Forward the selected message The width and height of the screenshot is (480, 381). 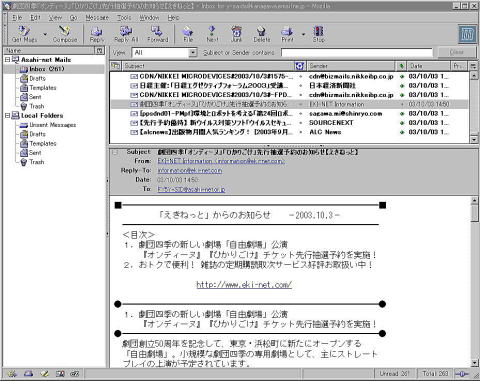157,34
